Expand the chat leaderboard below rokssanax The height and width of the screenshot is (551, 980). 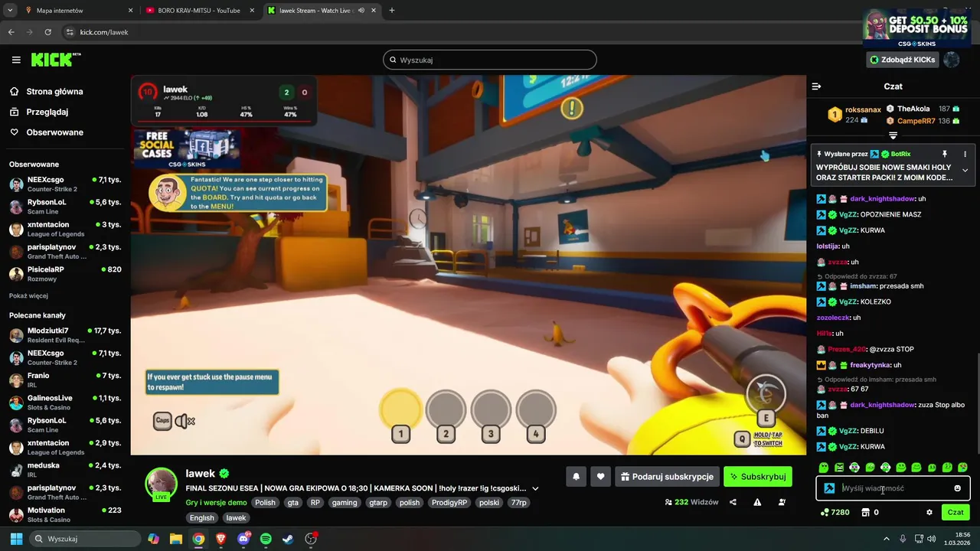pyautogui.click(x=893, y=135)
